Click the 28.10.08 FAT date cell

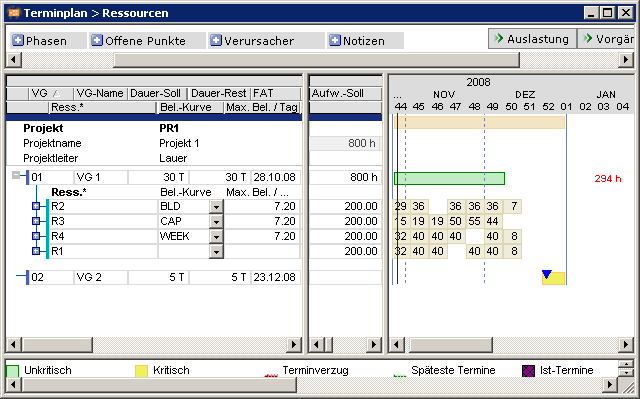pyautogui.click(x=276, y=177)
